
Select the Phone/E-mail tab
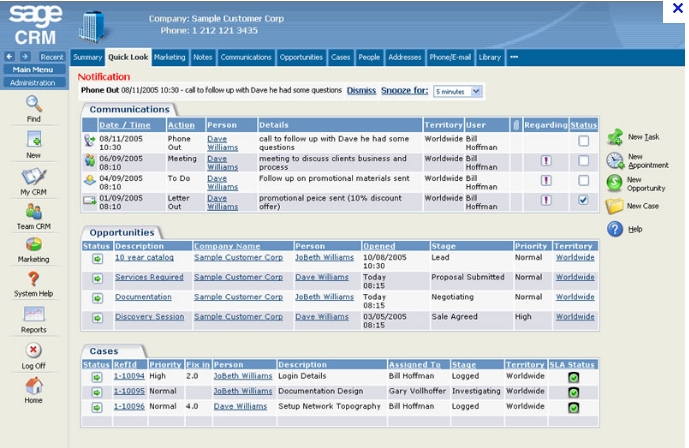coord(452,57)
